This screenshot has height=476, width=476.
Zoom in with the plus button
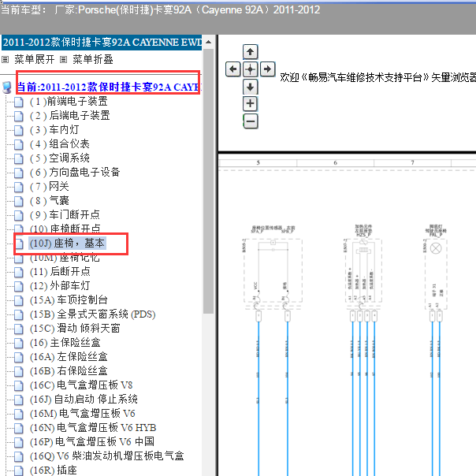point(250,104)
